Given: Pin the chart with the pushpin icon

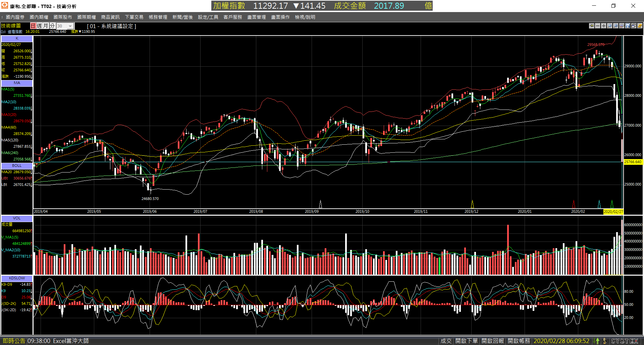Looking at the screenshot, I should coord(592,26).
